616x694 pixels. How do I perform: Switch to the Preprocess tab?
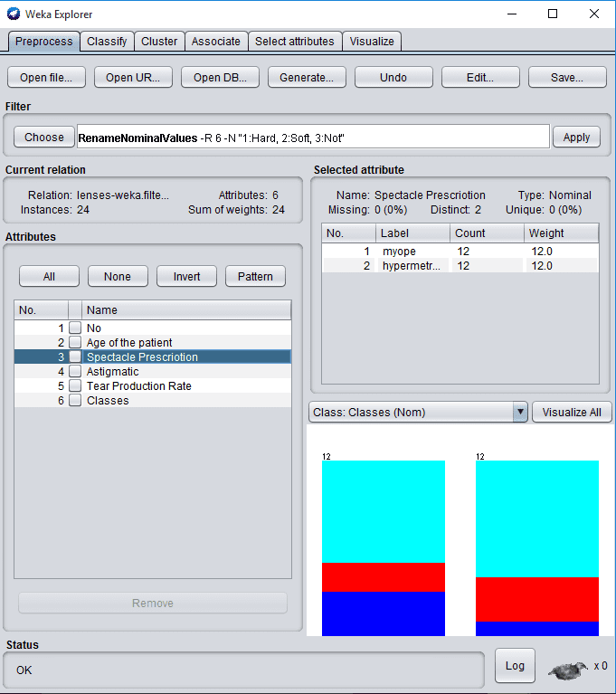(x=43, y=41)
